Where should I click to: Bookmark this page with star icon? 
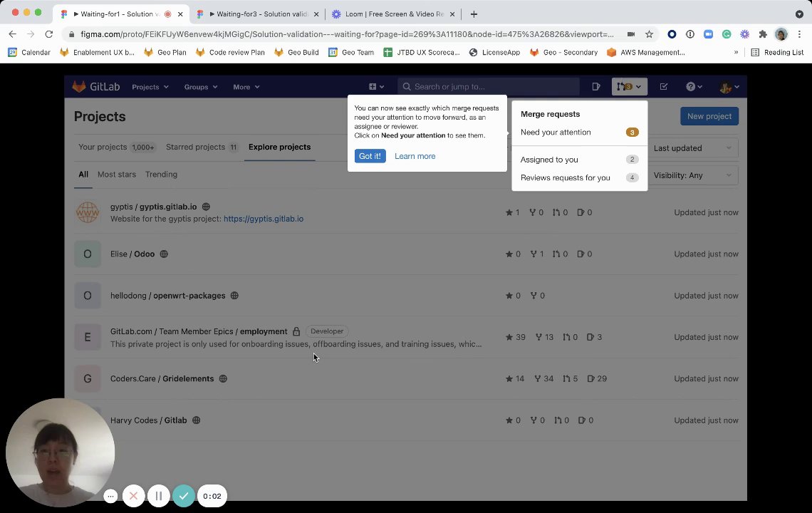[649, 34]
